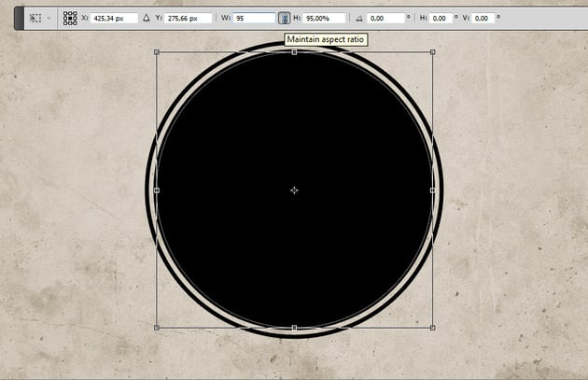Click the top-right corner transform handle
This screenshot has height=380, width=588.
[433, 52]
